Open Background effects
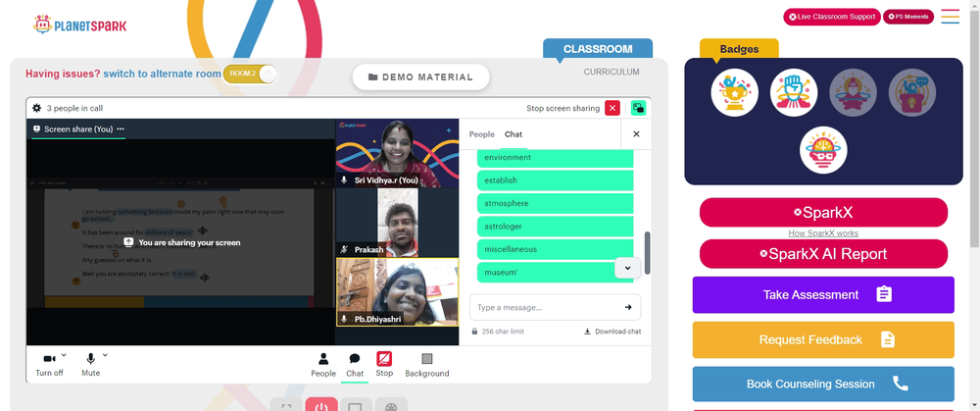 pyautogui.click(x=427, y=365)
